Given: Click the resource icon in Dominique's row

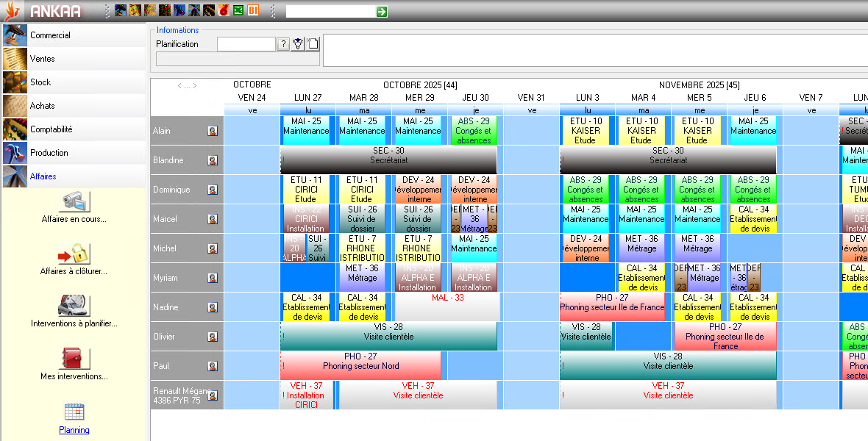Looking at the screenshot, I should click(x=213, y=190).
